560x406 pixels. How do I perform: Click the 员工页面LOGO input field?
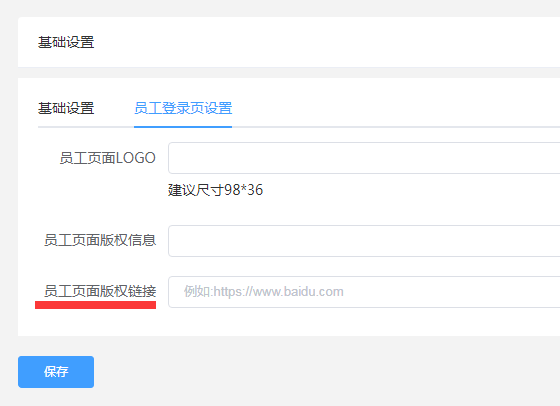pos(364,158)
